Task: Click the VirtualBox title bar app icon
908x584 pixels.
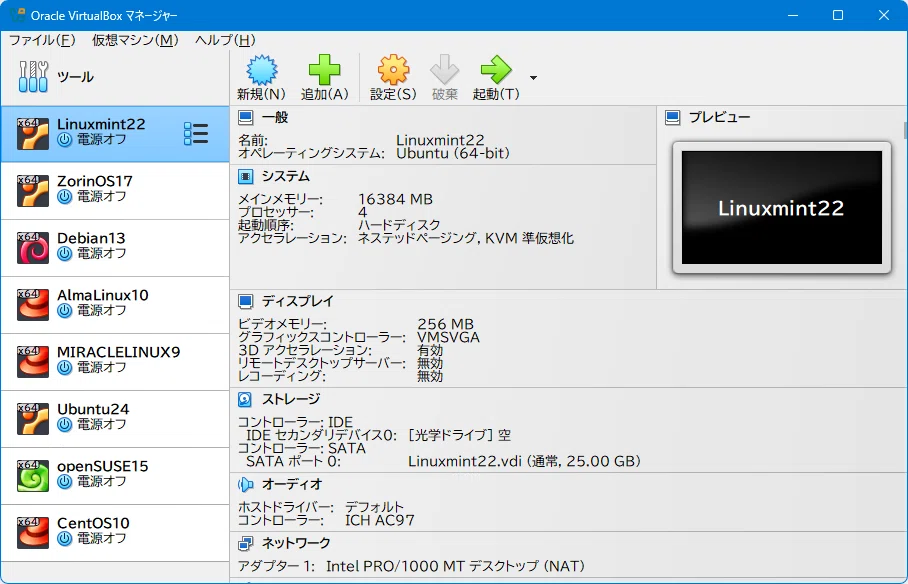Action: click(x=17, y=14)
